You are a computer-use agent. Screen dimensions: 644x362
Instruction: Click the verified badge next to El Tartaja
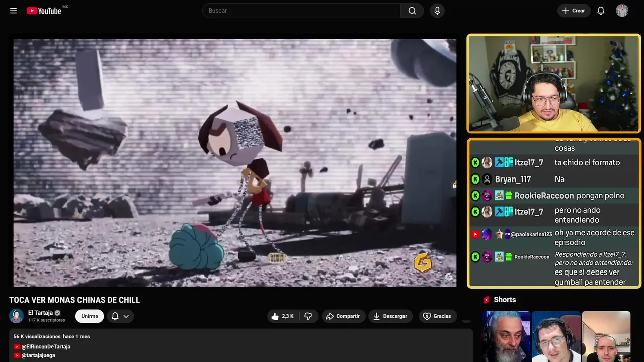(57, 313)
